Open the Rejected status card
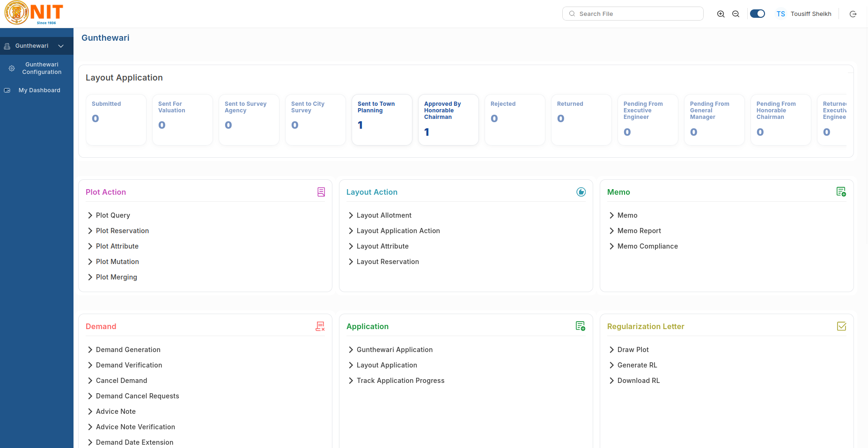The image size is (868, 448). coord(515,120)
